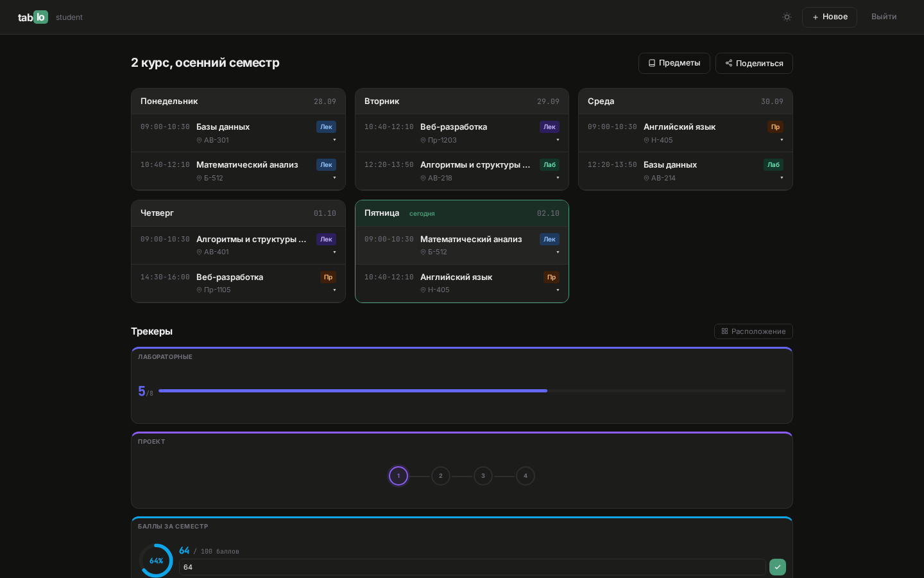Click Thursday Алгоритмы и структуры lesson title
The image size is (924, 578).
pos(251,240)
